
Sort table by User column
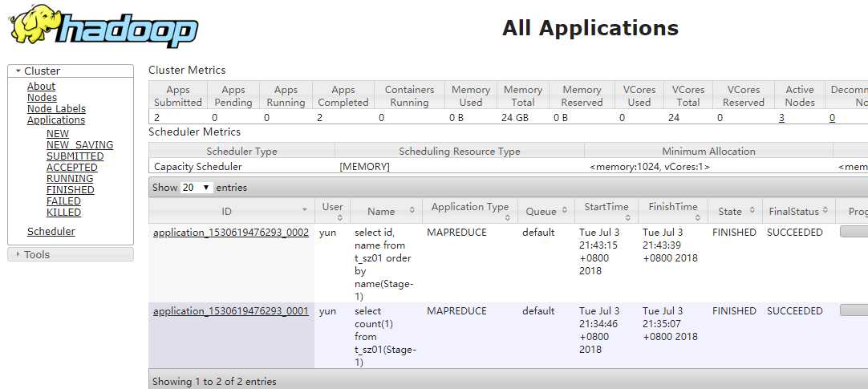pos(333,211)
